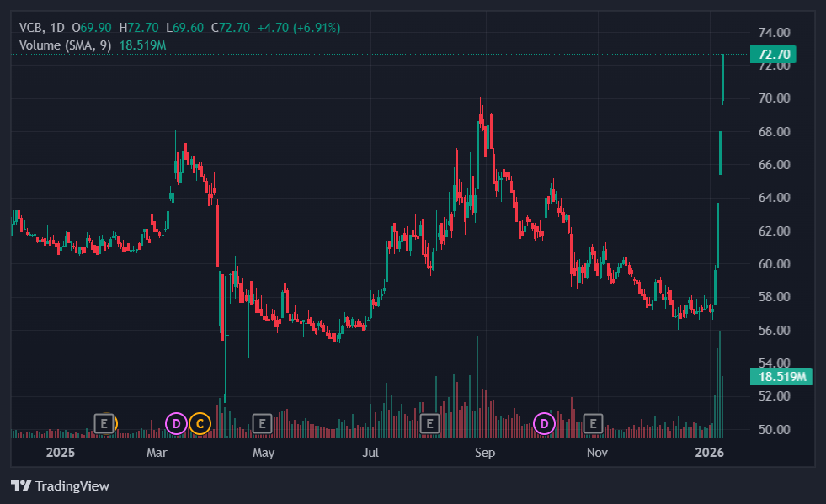Click the TradingView wordmark text
The width and height of the screenshot is (826, 504).
tap(72, 485)
